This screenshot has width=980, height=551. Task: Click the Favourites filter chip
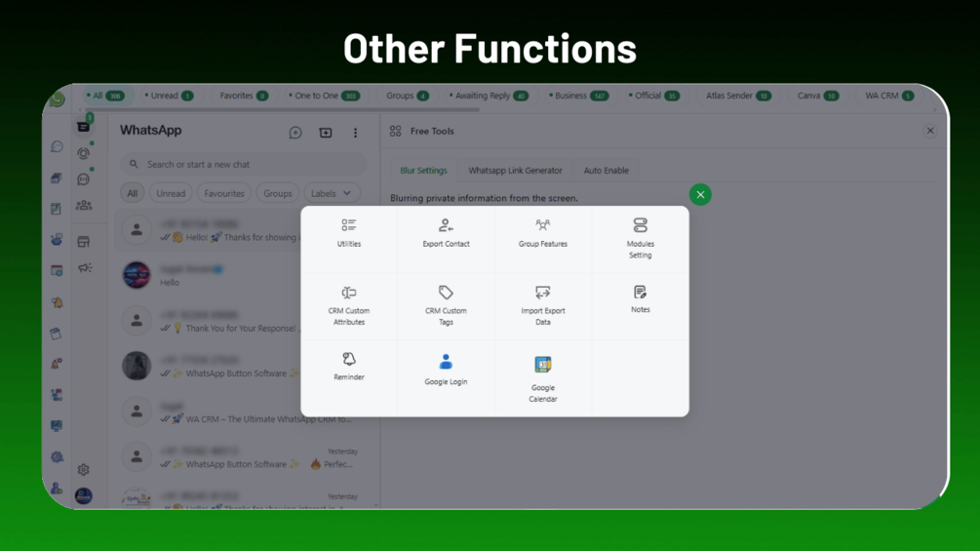[x=223, y=193]
